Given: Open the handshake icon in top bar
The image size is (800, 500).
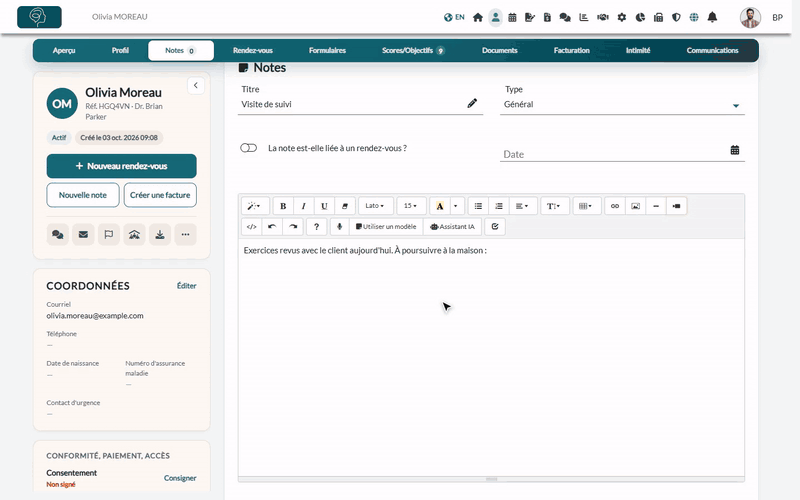Looking at the screenshot, I should click(603, 17).
